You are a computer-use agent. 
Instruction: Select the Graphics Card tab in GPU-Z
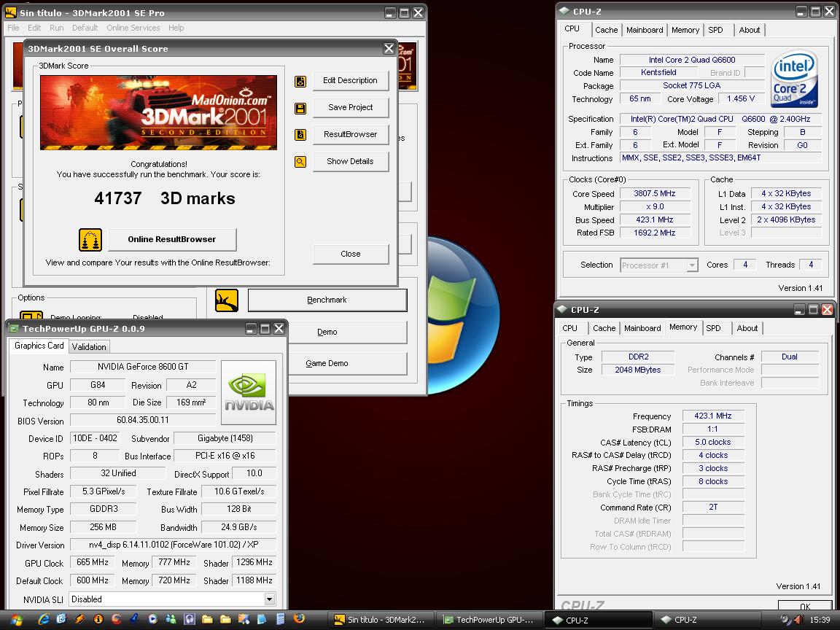tap(39, 346)
